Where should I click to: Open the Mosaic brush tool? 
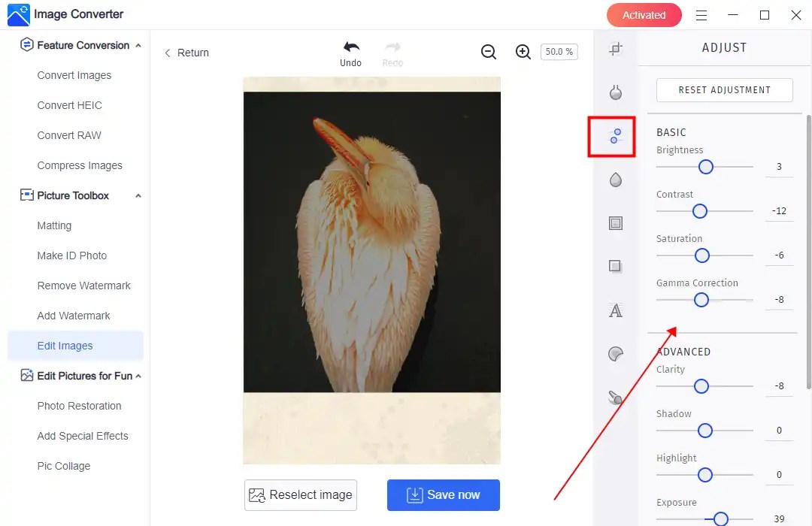615,397
